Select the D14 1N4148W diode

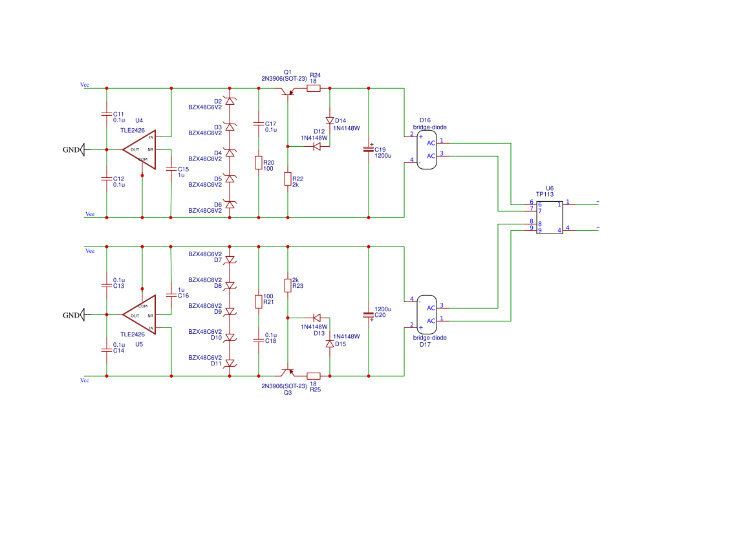tap(330, 120)
